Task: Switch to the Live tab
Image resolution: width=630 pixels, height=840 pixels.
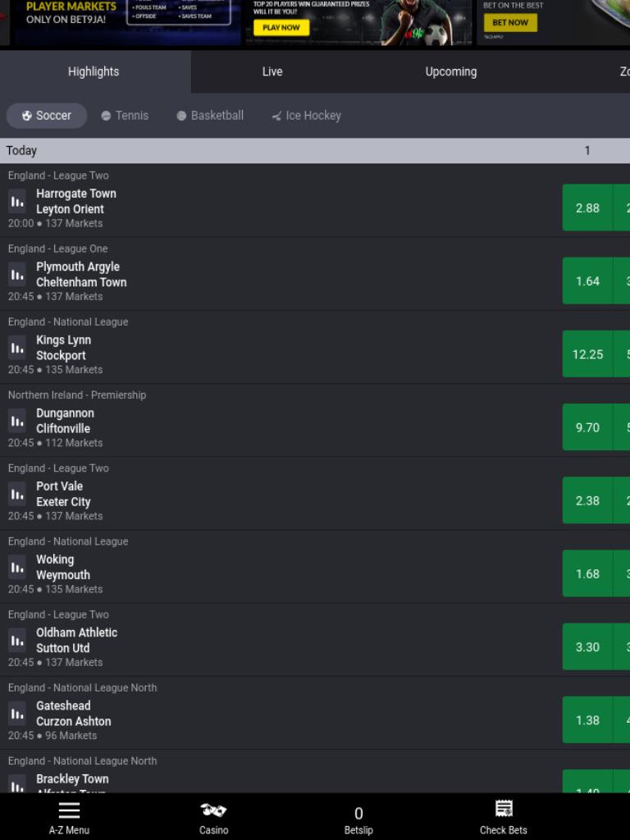Action: pos(272,72)
